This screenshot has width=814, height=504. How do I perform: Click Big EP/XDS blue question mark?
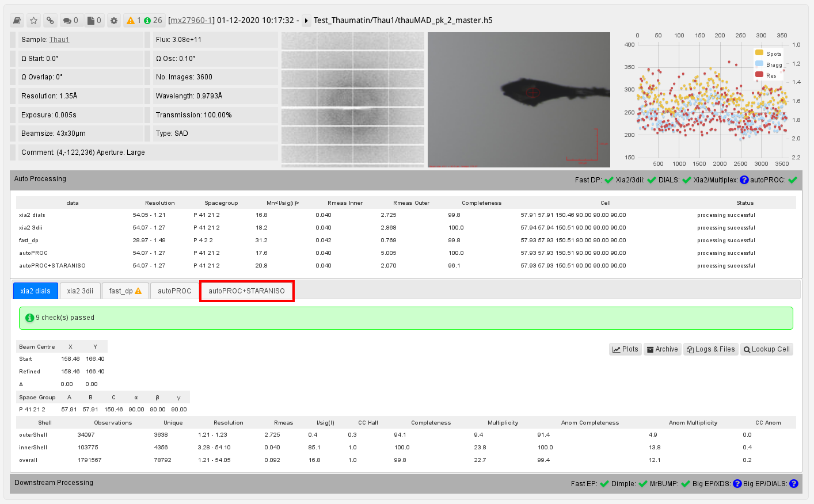[737, 484]
